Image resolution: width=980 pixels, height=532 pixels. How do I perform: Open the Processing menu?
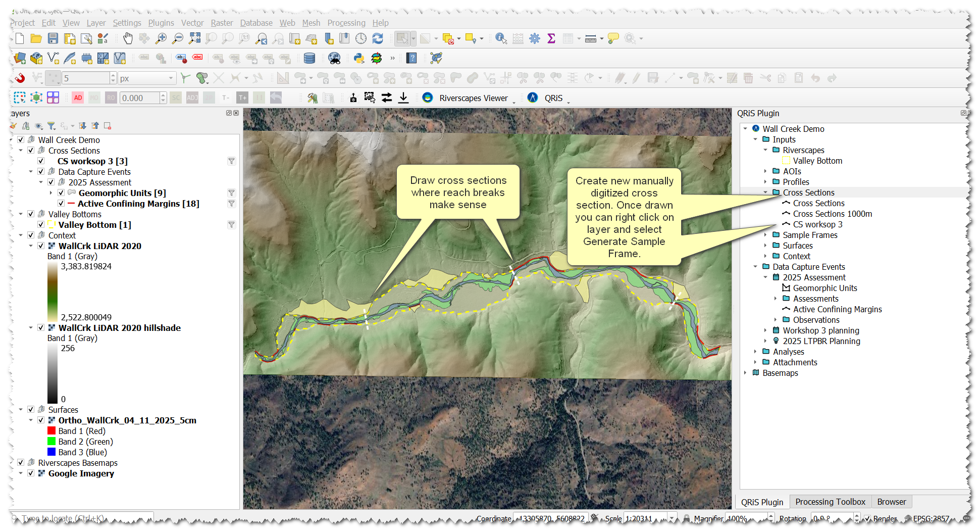click(x=346, y=23)
